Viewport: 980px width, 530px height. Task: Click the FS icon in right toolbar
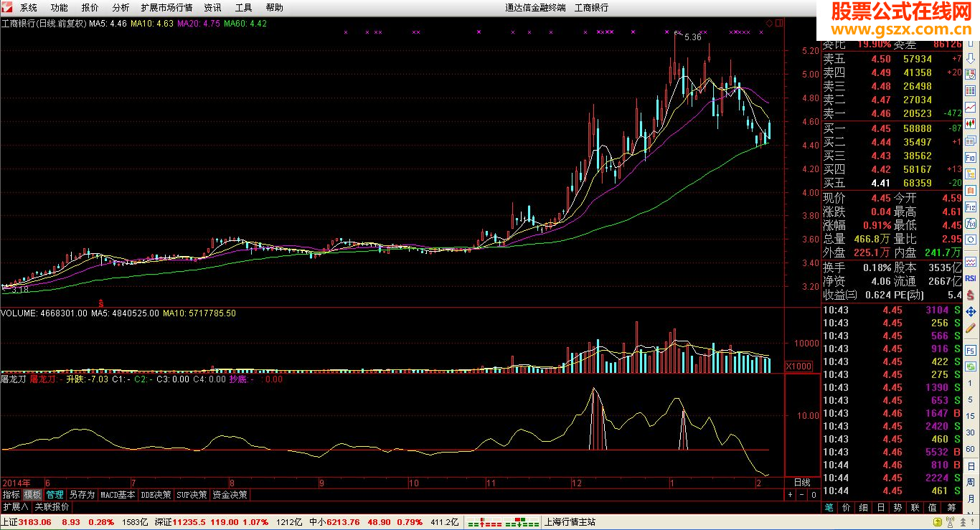pyautogui.click(x=971, y=350)
